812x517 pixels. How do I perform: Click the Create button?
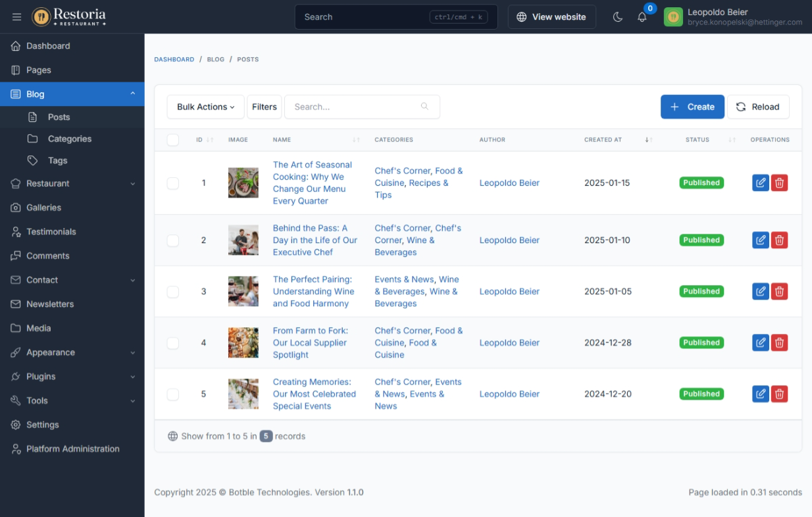point(692,107)
